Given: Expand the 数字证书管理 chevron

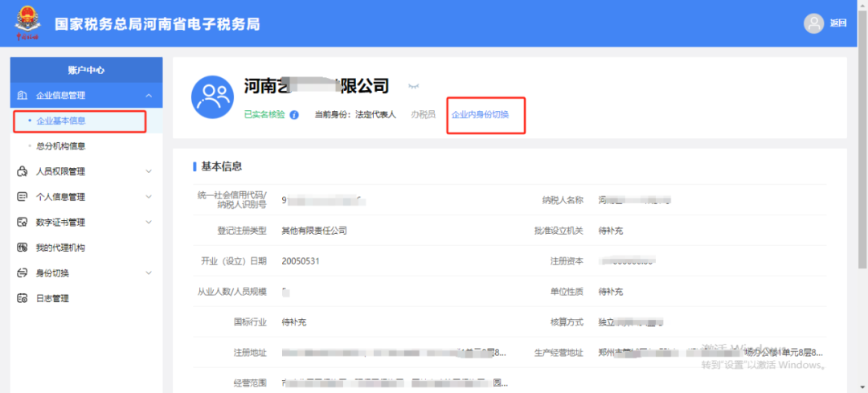Looking at the screenshot, I should pyautogui.click(x=149, y=222).
